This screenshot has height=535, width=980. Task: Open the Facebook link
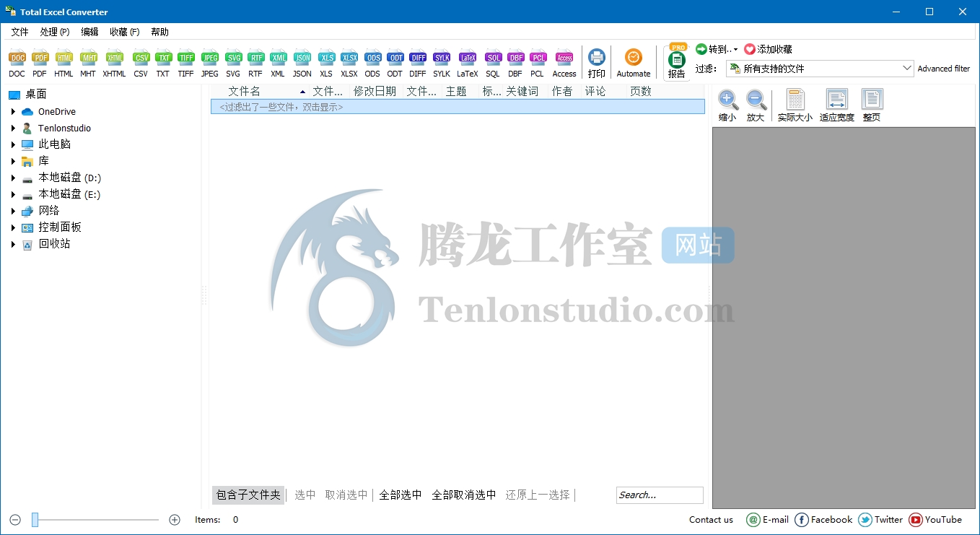point(823,519)
